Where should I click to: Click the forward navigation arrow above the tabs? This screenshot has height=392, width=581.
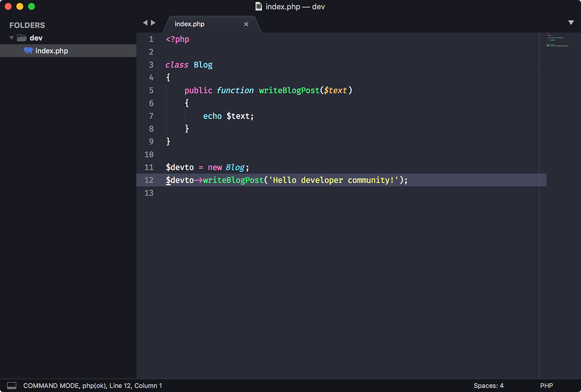coord(153,22)
